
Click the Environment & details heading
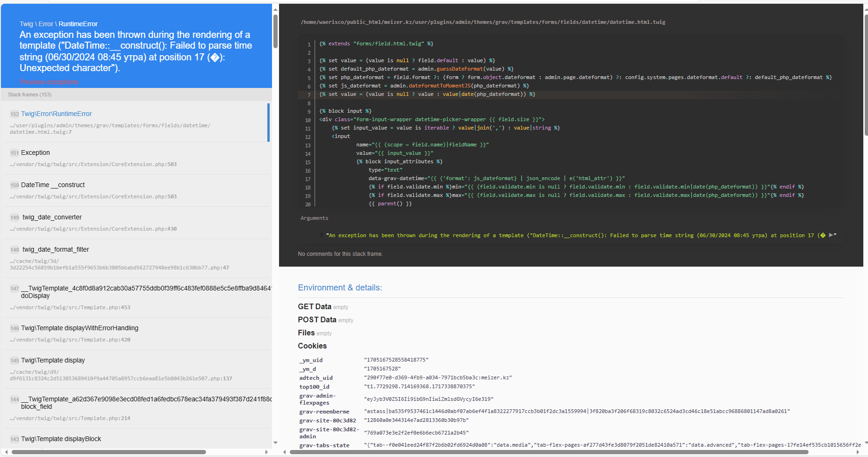pyautogui.click(x=340, y=288)
